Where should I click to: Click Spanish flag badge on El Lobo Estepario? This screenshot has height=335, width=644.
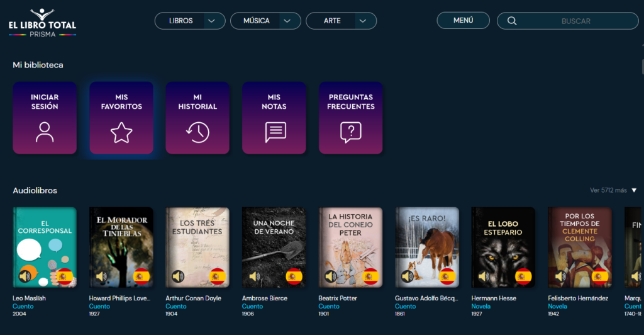523,276
